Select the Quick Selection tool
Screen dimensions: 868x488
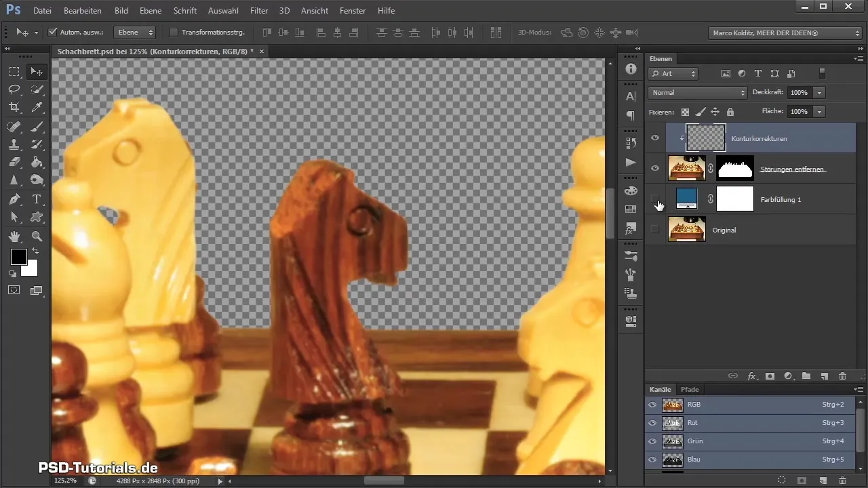click(x=37, y=89)
